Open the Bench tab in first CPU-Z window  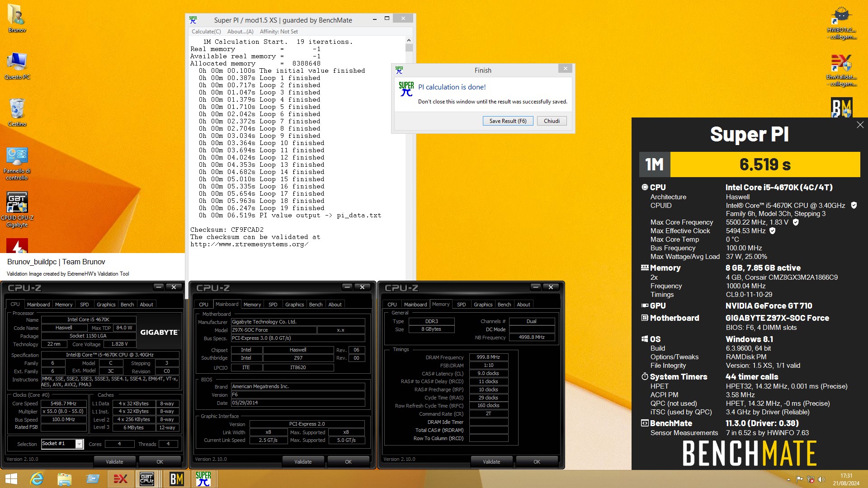click(x=127, y=305)
